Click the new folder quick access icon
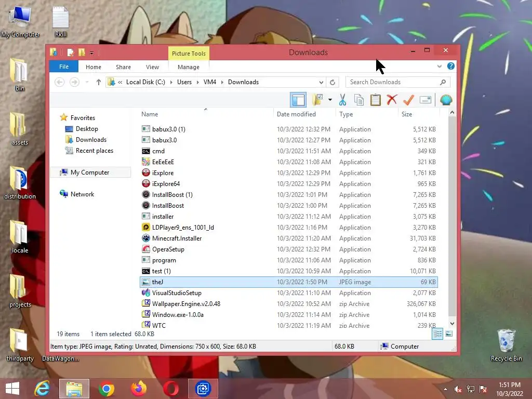Image resolution: width=532 pixels, height=399 pixels. pos(82,52)
